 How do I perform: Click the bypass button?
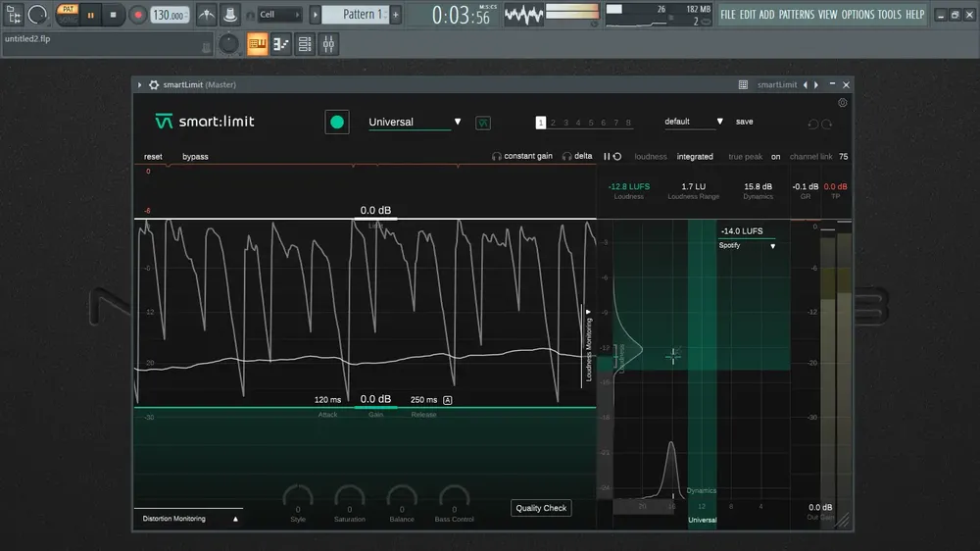tap(195, 156)
